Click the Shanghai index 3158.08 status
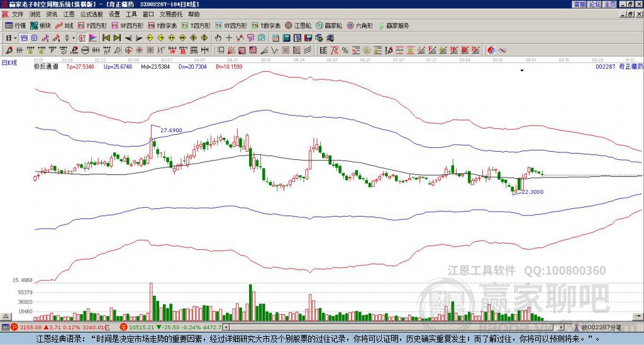The image size is (644, 345). point(31,327)
